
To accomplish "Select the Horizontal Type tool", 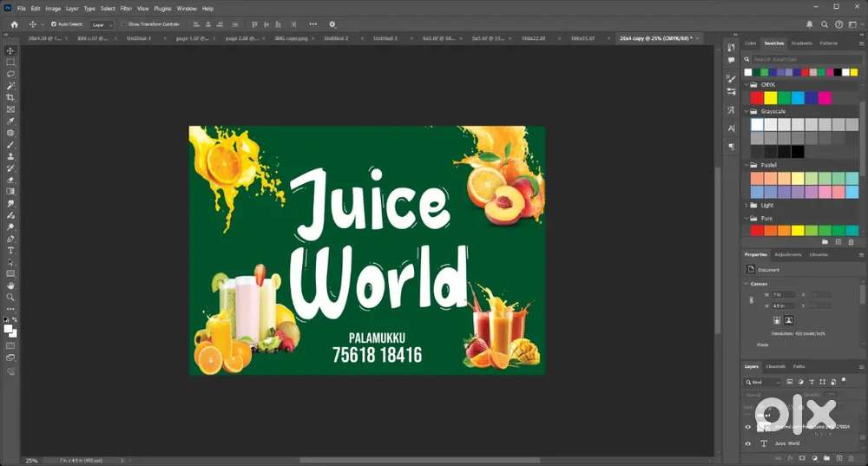I will pos(10,251).
